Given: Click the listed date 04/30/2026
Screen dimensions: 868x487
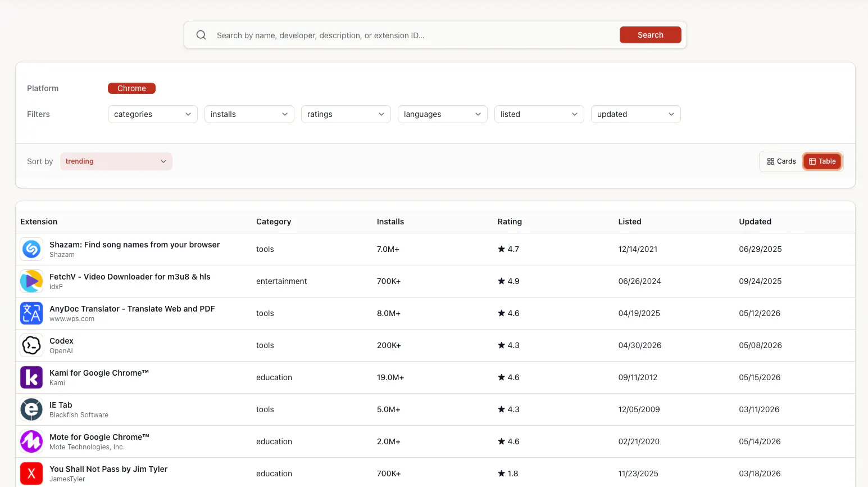Looking at the screenshot, I should tap(640, 345).
